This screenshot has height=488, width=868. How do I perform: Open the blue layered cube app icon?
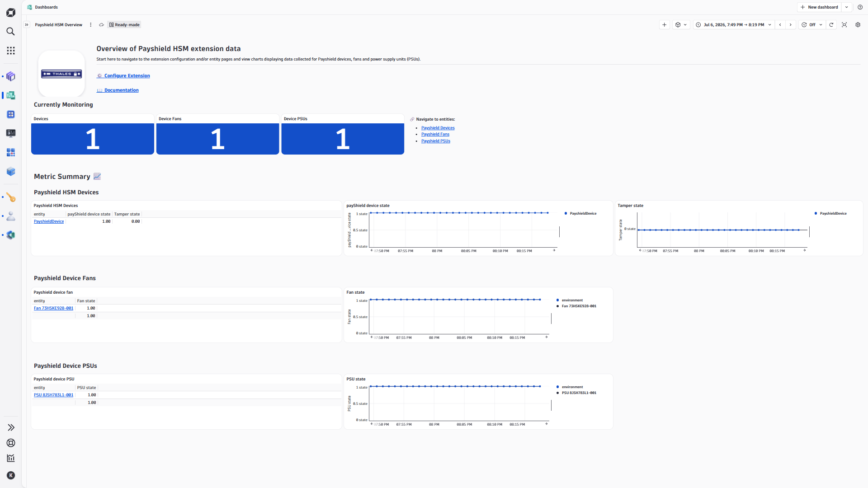(11, 171)
